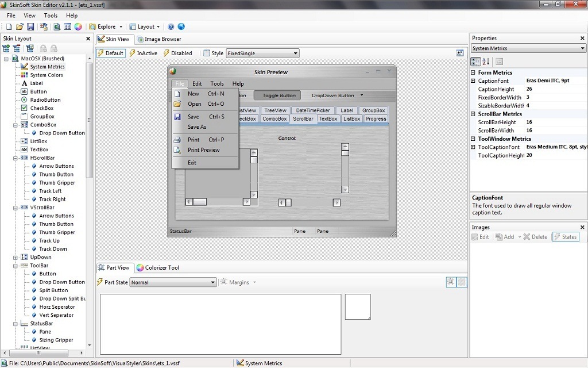Toggle the Disabled state button

click(178, 53)
